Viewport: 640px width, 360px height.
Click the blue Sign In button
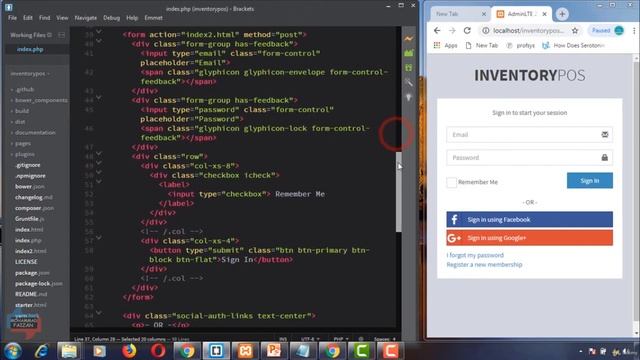[590, 180]
